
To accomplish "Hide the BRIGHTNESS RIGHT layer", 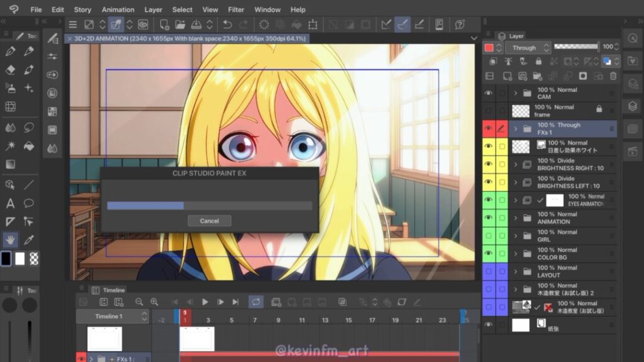I will pyautogui.click(x=488, y=164).
